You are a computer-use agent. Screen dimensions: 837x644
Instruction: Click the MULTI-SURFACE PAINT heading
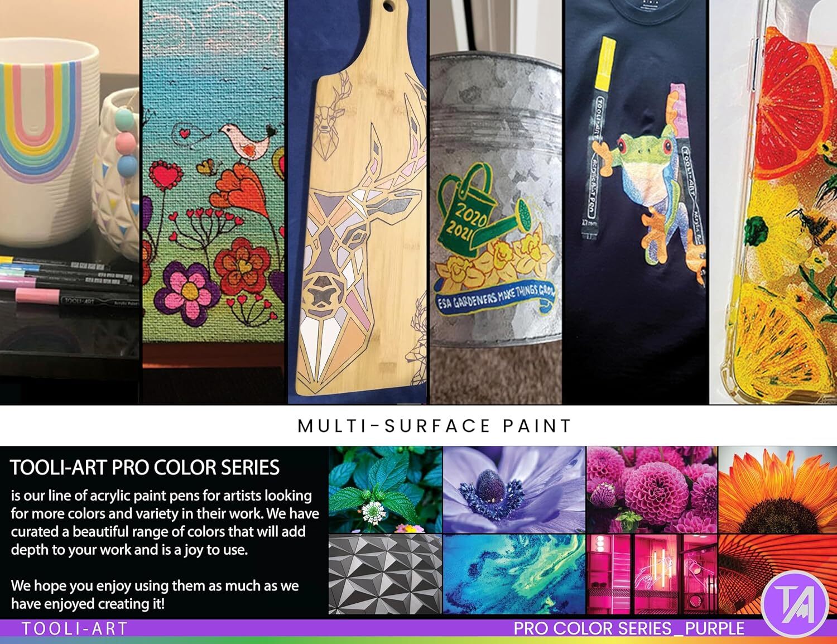pos(435,426)
